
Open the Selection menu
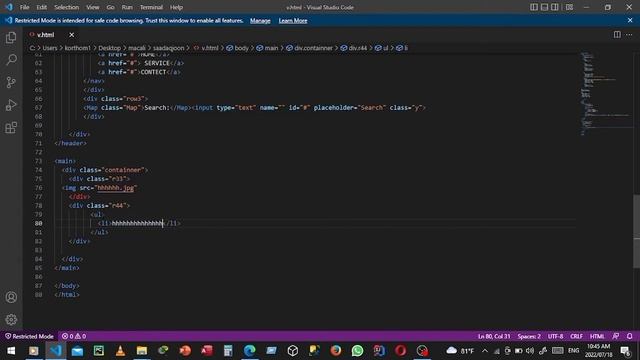(x=67, y=7)
